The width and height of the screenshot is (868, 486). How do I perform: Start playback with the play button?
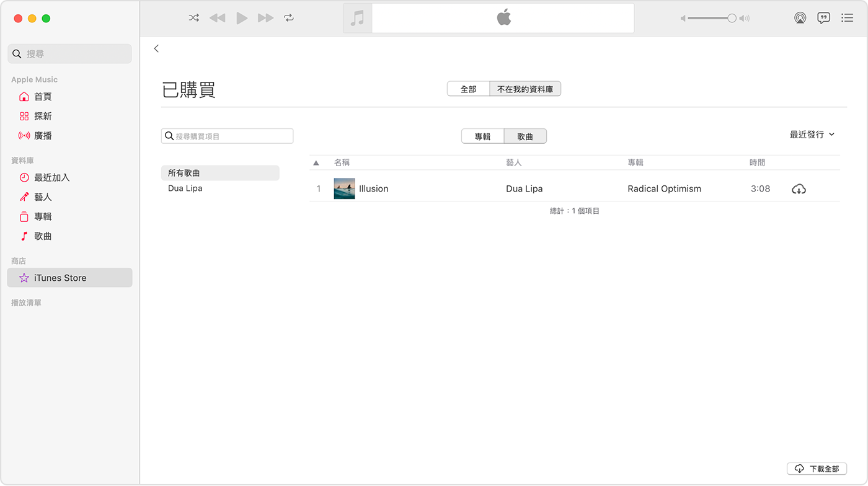242,18
